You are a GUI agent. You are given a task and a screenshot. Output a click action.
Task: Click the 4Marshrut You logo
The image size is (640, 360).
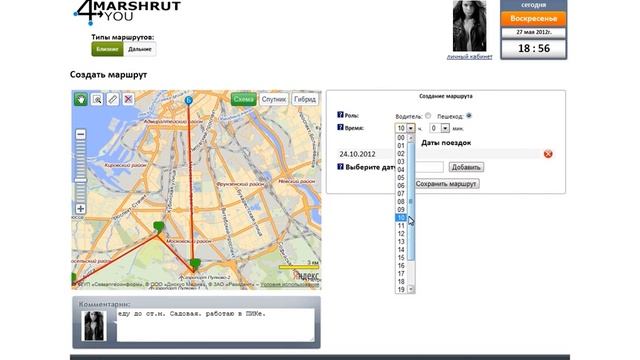127,12
